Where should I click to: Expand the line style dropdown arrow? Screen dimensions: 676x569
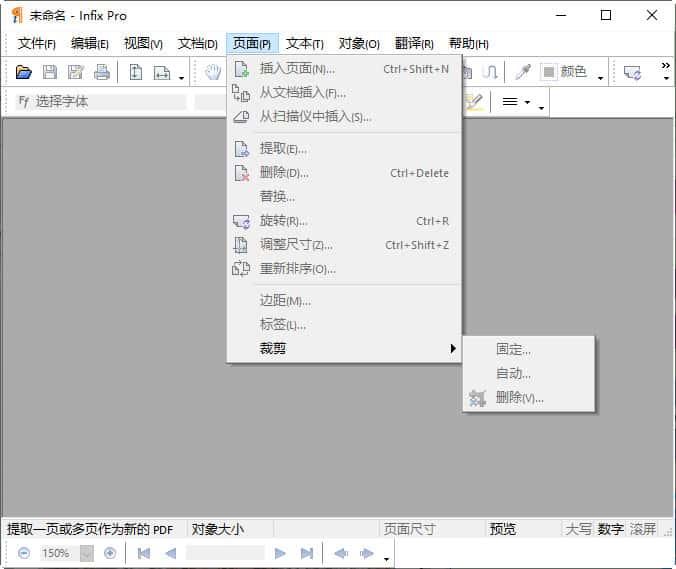pos(541,105)
